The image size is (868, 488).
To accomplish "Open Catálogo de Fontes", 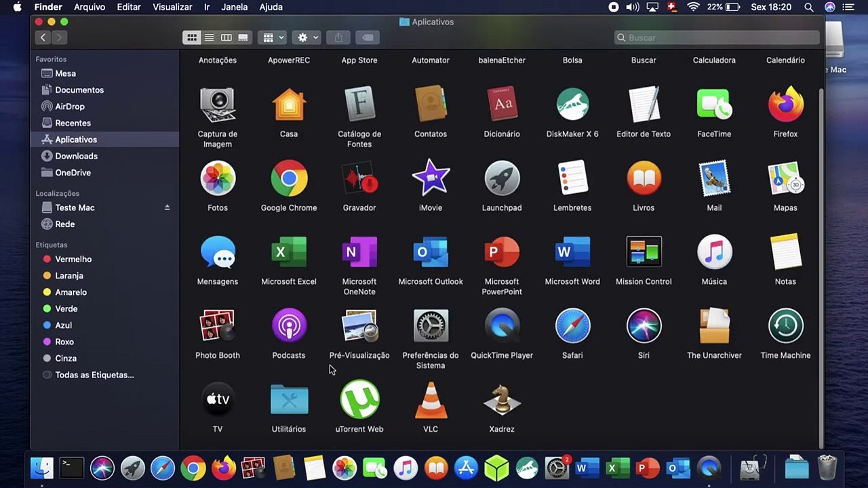I will 359,105.
